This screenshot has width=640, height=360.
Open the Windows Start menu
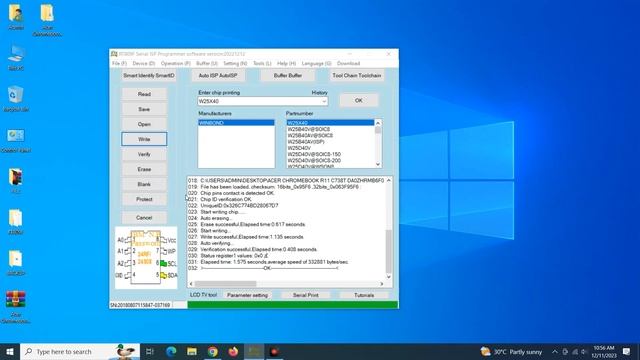[x=10, y=351]
